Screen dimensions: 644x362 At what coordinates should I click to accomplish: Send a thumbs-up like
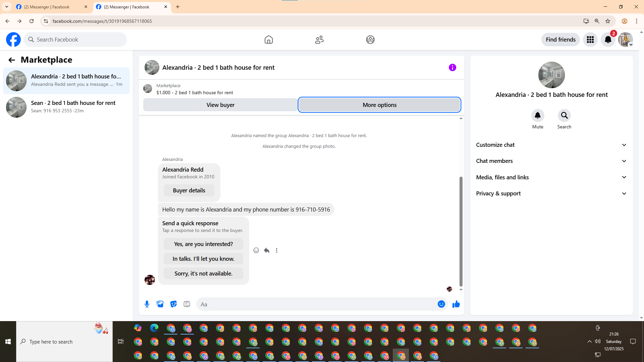point(456,304)
